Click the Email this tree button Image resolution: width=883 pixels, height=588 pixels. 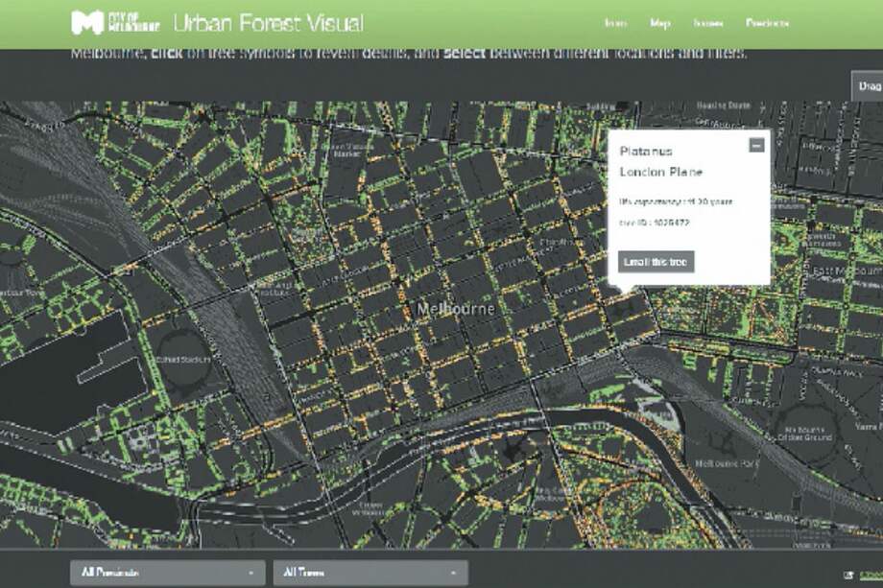(657, 261)
